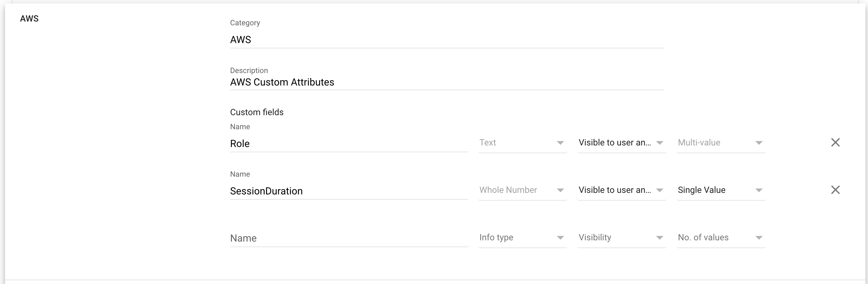
Task: Remove the Role custom field
Action: [x=836, y=143]
